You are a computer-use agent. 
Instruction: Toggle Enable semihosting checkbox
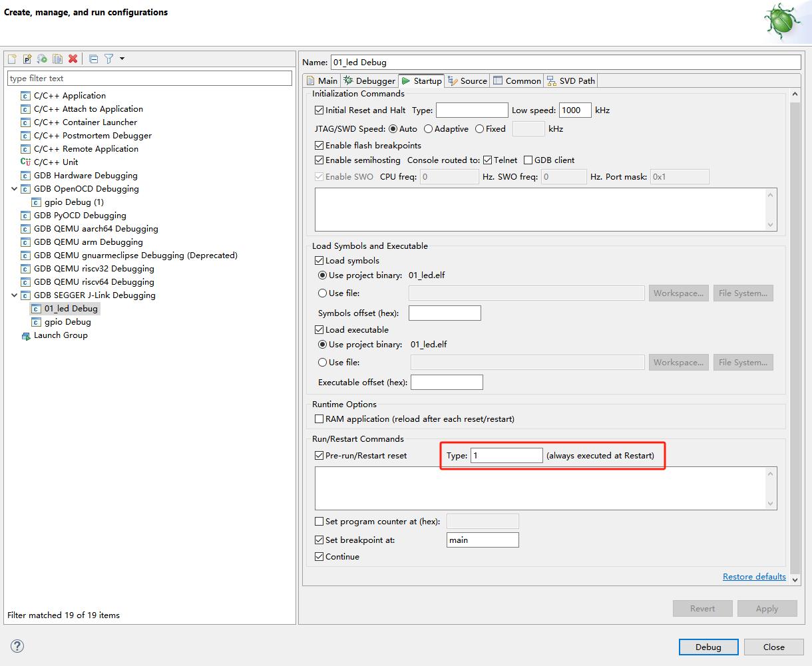coord(319,160)
